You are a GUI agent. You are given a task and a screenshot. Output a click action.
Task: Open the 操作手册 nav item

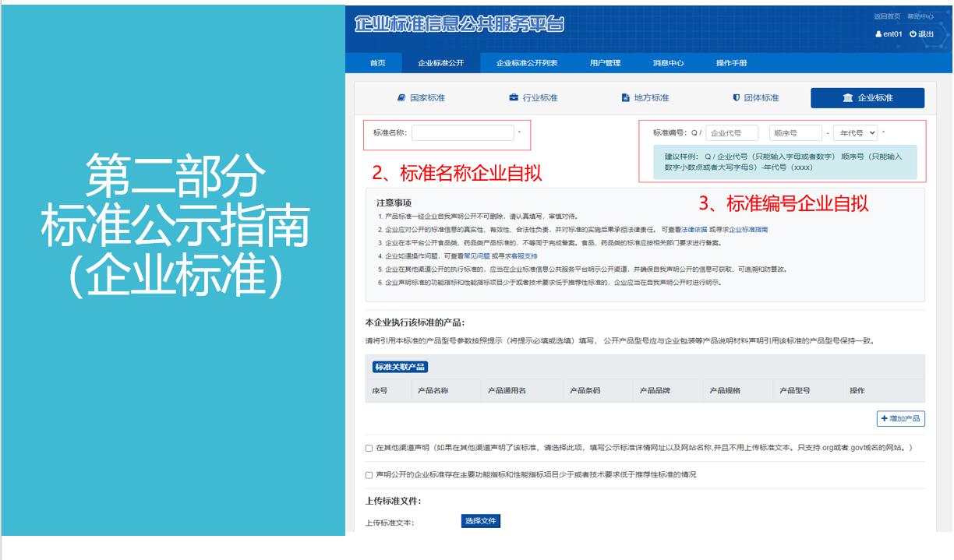point(731,63)
